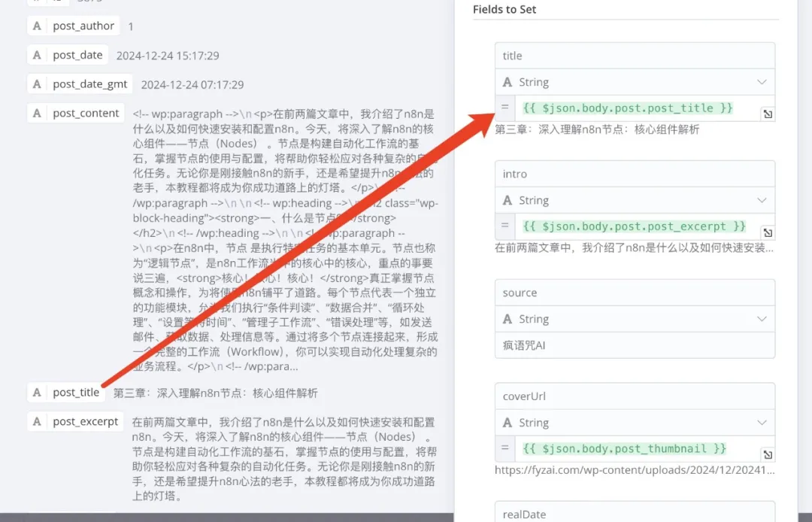This screenshot has height=522, width=812.
Task: Open expression editor for coverUrl field
Action: (768, 454)
